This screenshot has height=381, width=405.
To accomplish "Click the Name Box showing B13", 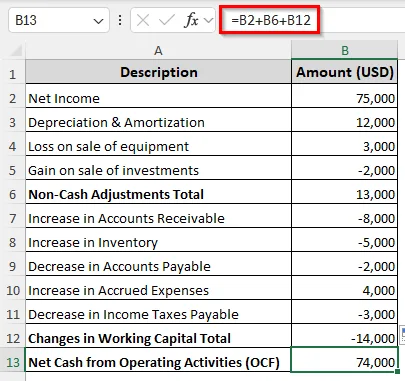I will pos(59,20).
